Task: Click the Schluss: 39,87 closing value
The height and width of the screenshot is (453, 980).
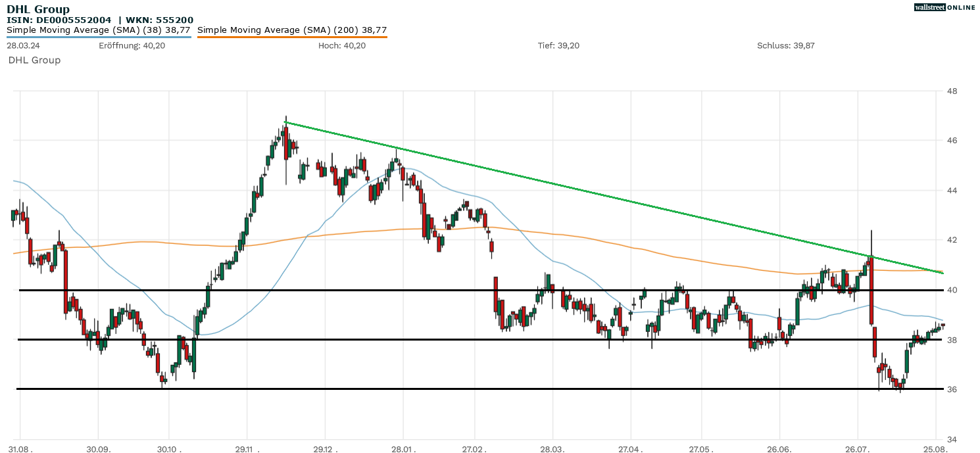Action: 786,45
